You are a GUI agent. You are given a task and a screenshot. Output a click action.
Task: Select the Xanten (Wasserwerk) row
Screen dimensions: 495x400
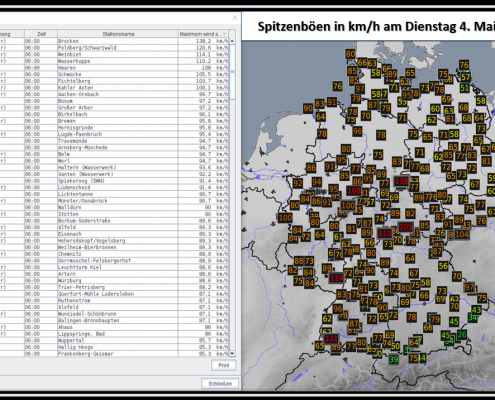(x=114, y=174)
